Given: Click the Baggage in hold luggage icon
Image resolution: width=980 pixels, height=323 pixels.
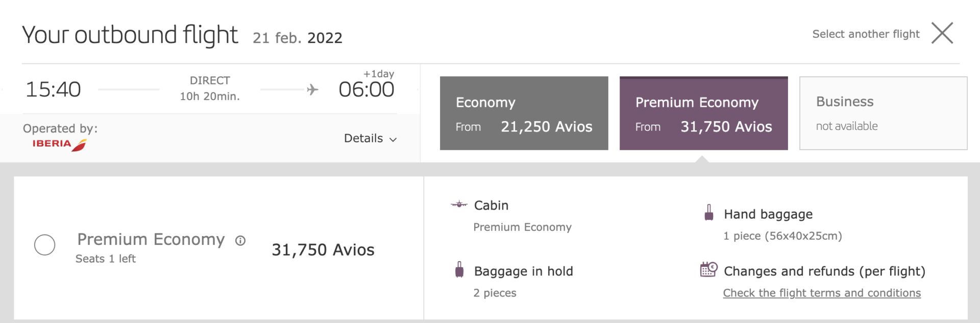Looking at the screenshot, I should click(x=459, y=269).
